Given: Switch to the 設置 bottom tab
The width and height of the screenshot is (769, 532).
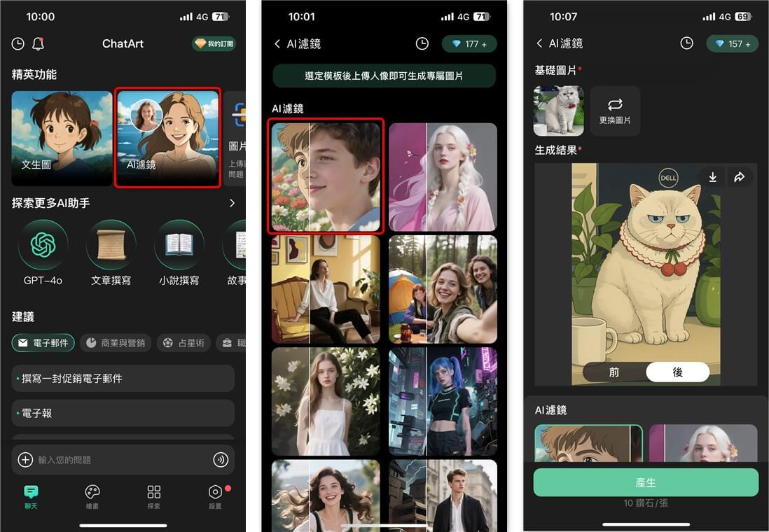Looking at the screenshot, I should [216, 496].
